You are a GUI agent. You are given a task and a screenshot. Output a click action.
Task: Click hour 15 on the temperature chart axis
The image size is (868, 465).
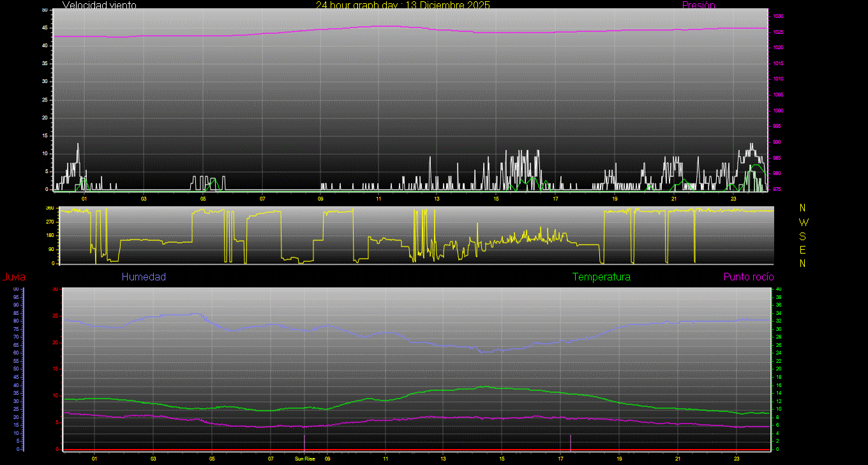pos(502,459)
